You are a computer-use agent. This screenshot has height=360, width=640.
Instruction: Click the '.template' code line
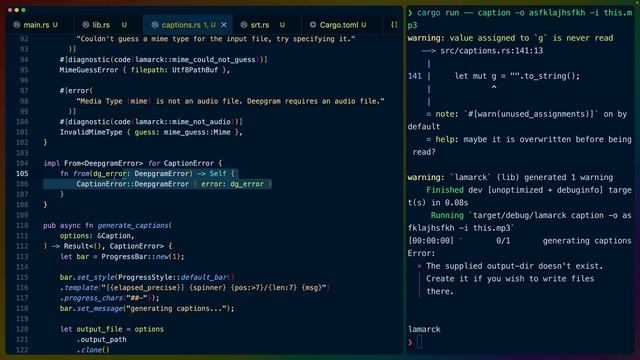pos(195,288)
